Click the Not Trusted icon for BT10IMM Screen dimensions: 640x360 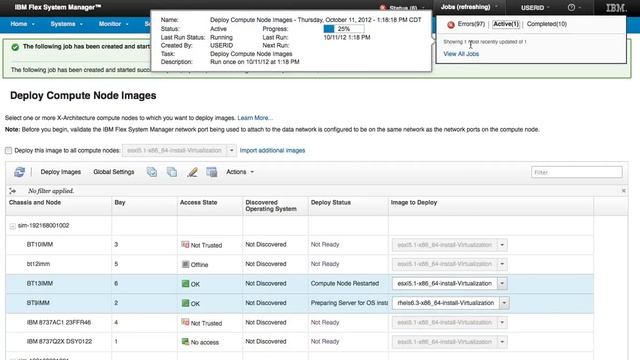185,244
